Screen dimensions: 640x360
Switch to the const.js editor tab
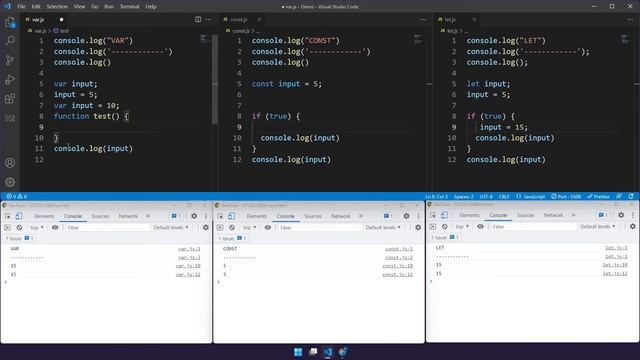tap(239, 20)
